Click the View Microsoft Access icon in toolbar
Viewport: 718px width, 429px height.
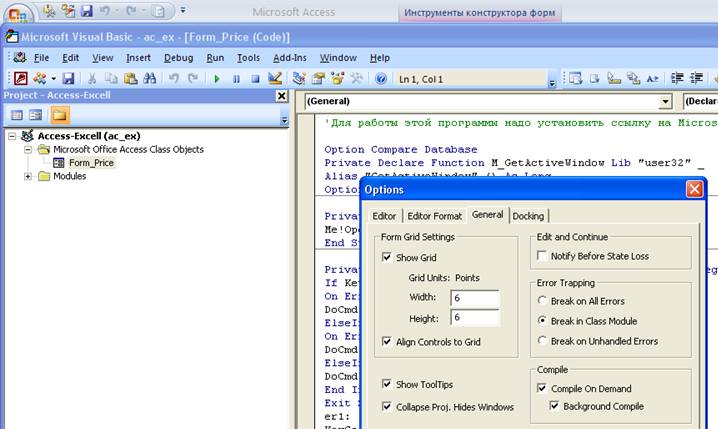click(x=21, y=79)
